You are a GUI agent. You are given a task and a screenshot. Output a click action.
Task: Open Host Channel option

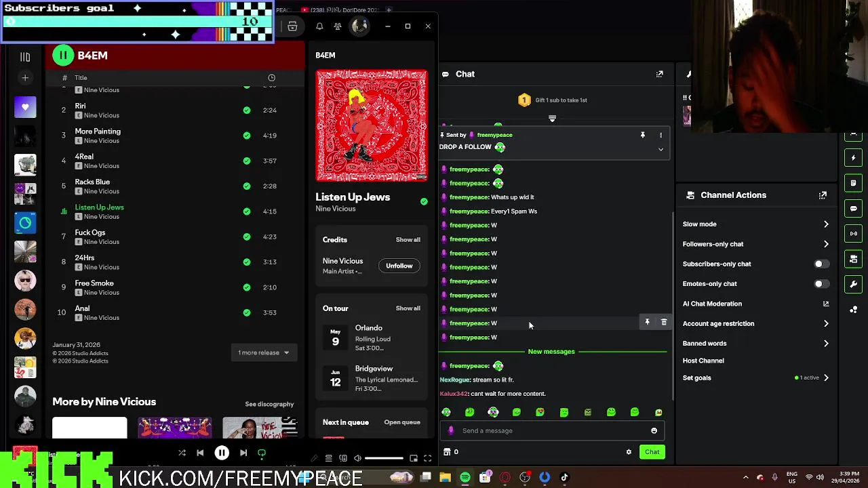(x=703, y=361)
